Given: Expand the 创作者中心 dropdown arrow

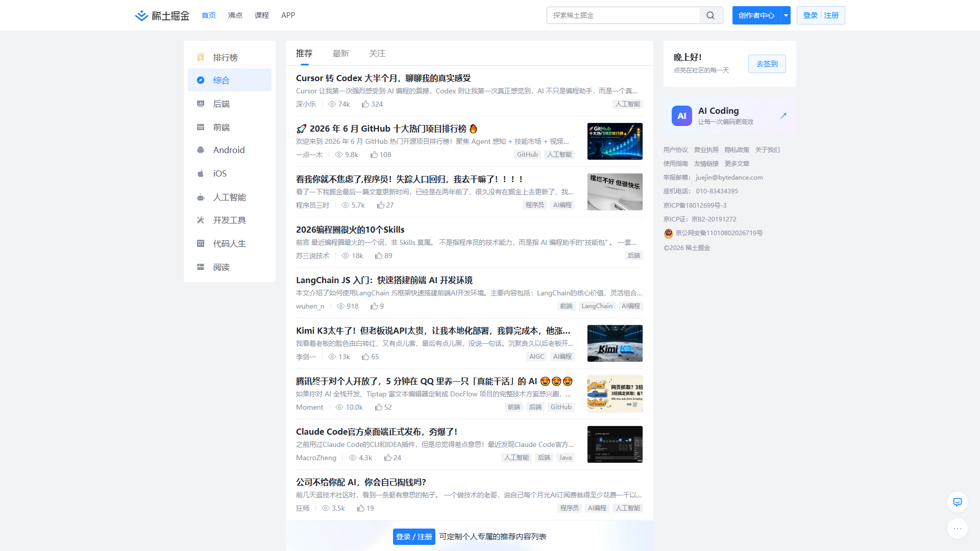Looking at the screenshot, I should [786, 15].
